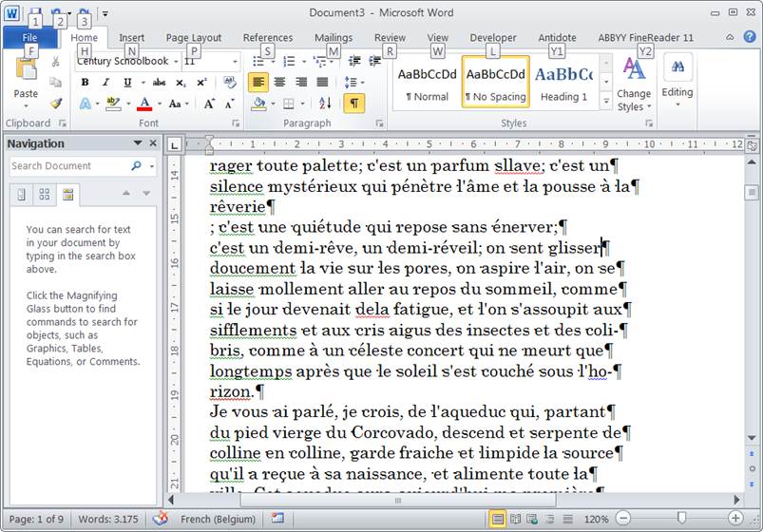Apply the Heading 1 style
763x532 pixels.
click(563, 83)
